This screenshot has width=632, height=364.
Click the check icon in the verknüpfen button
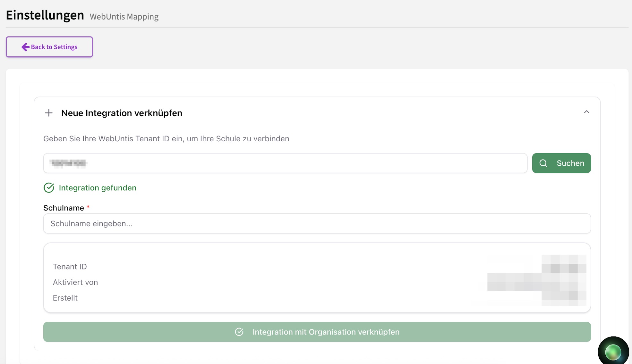coord(239,332)
